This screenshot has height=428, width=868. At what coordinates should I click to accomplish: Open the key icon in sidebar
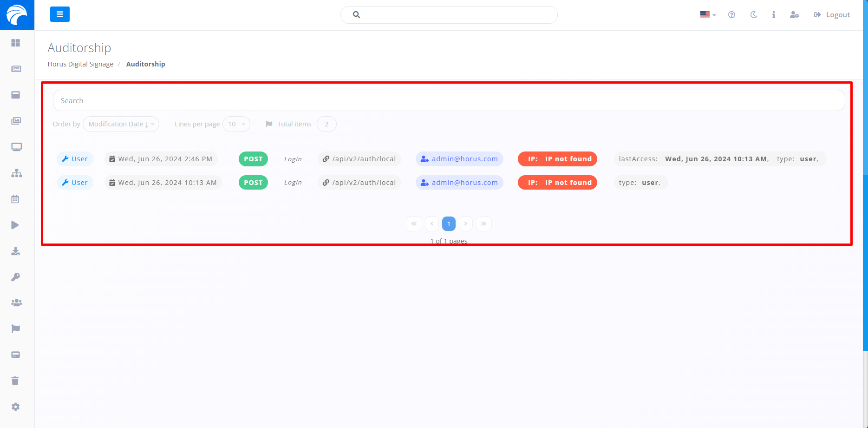16,277
